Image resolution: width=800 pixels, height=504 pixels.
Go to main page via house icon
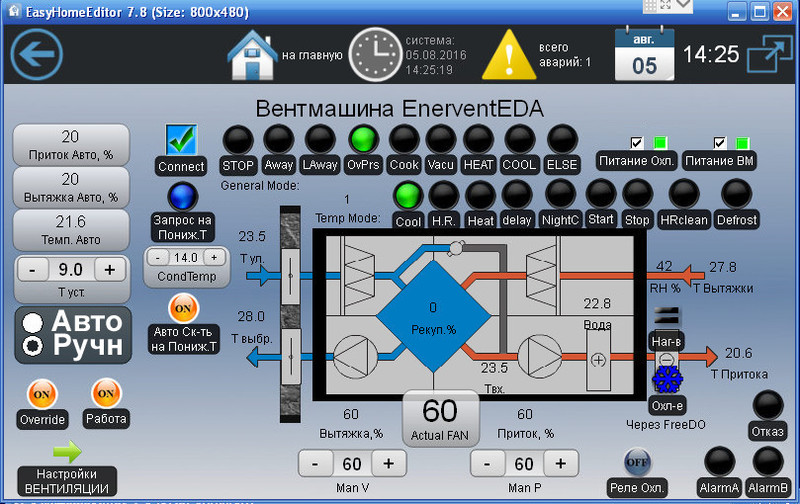pyautogui.click(x=253, y=54)
